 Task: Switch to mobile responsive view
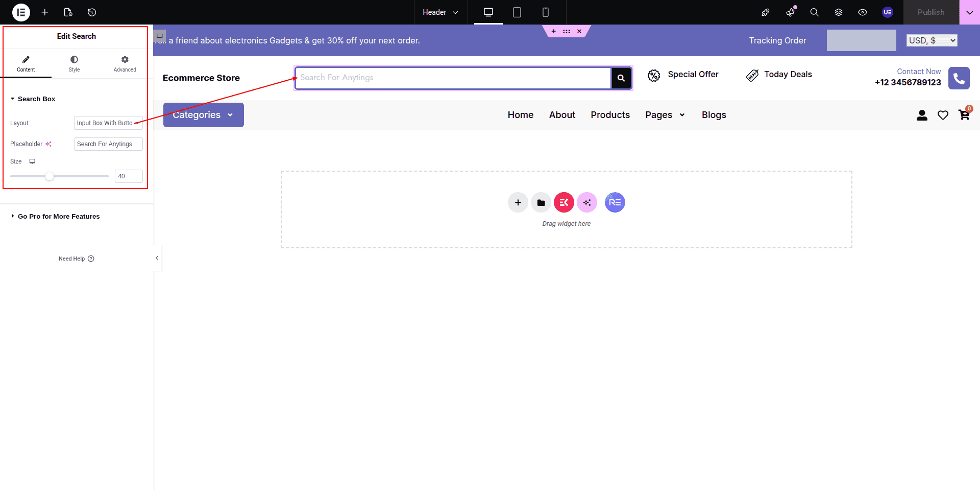pyautogui.click(x=545, y=12)
